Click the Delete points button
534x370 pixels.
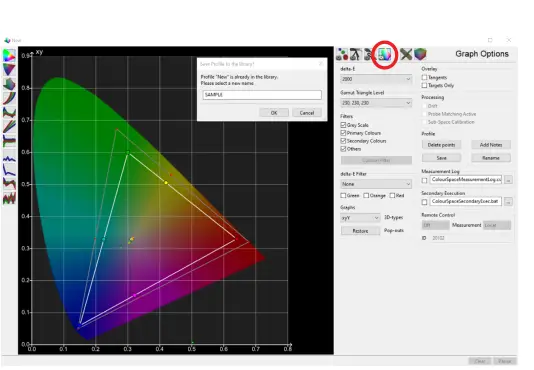441,145
